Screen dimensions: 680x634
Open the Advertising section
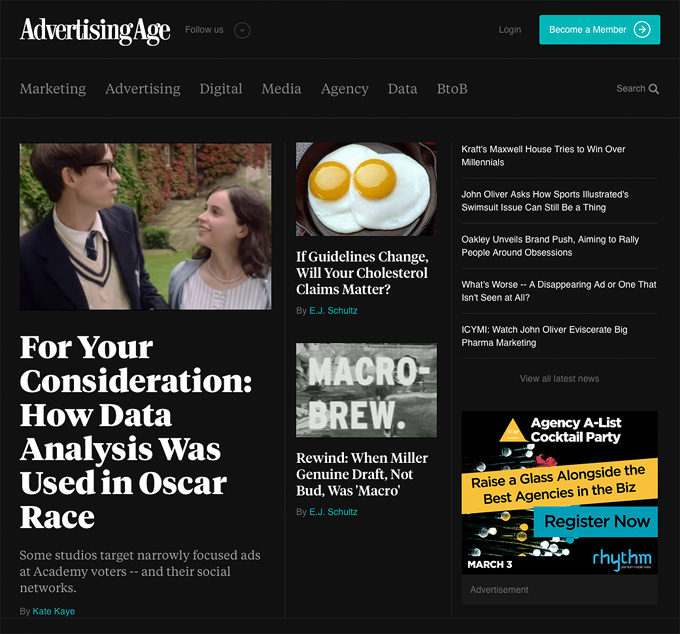pyautogui.click(x=143, y=88)
